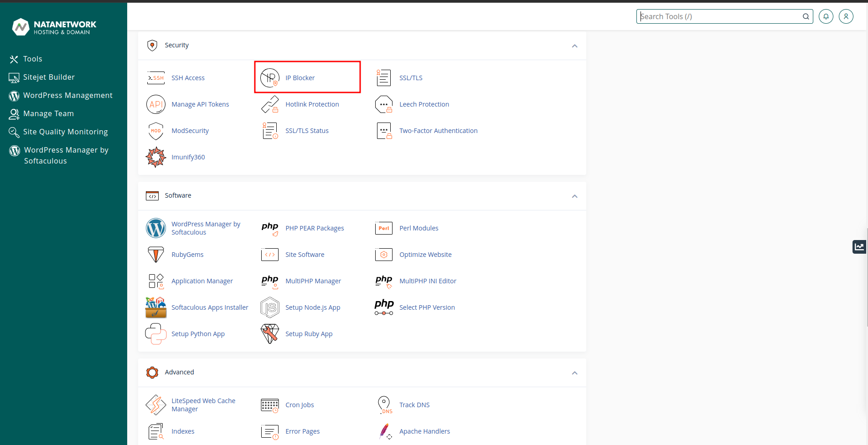Viewport: 868px width, 445px height.
Task: Open the ModSecurity shield icon
Action: point(156,131)
